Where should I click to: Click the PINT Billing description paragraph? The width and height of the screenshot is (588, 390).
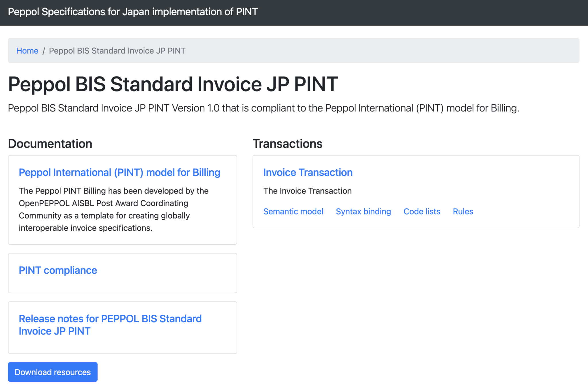[x=113, y=209]
